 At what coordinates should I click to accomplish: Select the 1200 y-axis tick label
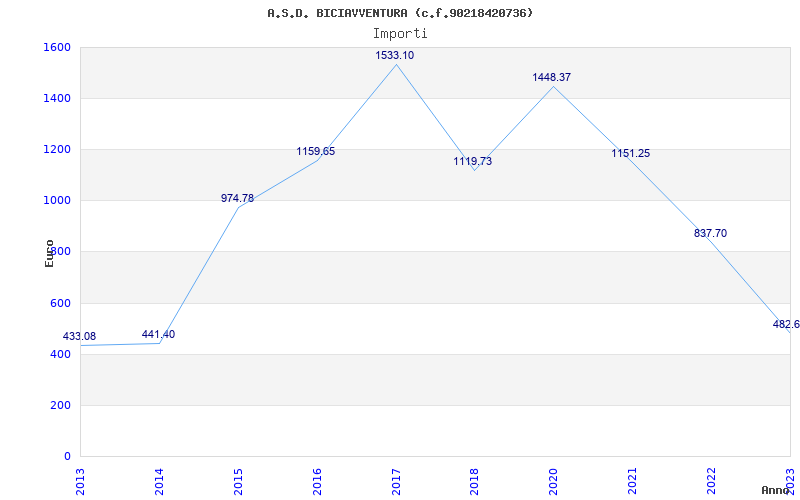(58, 149)
